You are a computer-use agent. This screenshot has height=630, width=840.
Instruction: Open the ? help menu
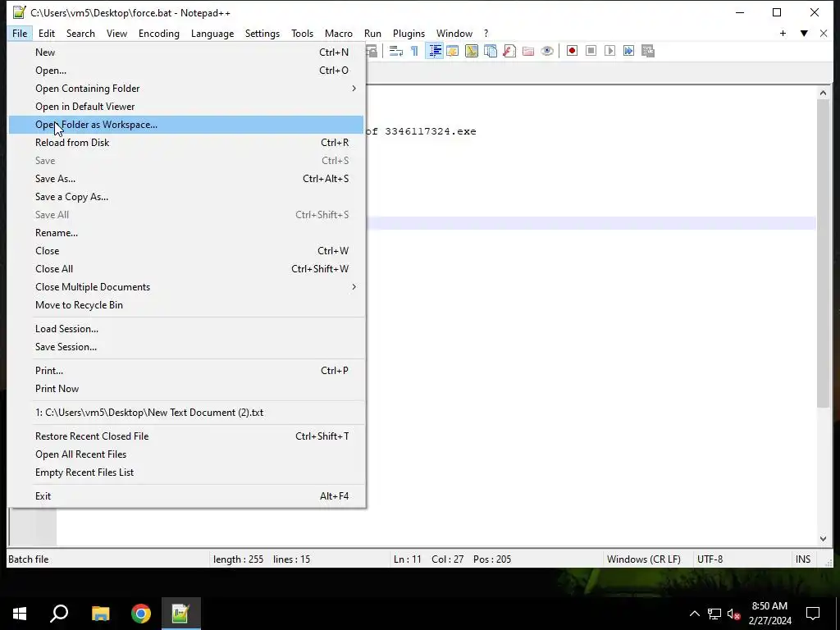pos(486,33)
